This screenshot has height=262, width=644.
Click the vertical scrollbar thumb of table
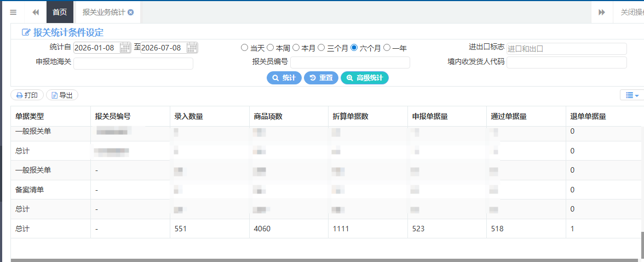click(x=642, y=246)
